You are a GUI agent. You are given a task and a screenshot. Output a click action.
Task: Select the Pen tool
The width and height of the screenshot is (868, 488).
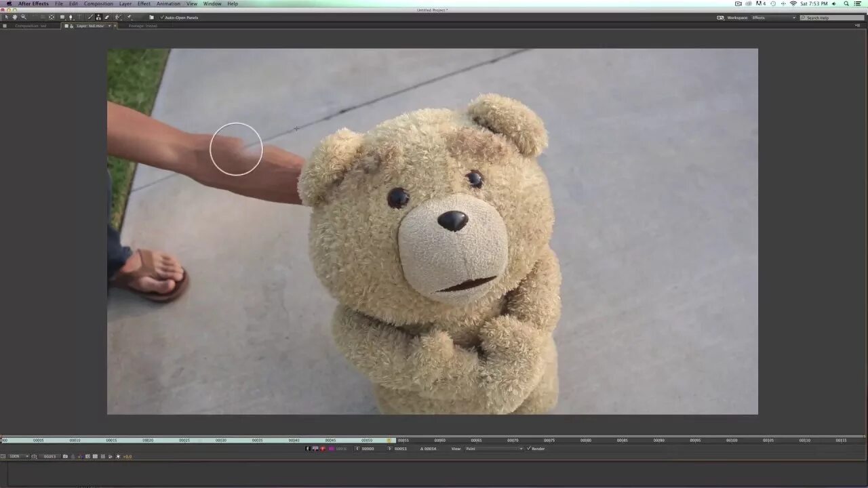pos(71,17)
